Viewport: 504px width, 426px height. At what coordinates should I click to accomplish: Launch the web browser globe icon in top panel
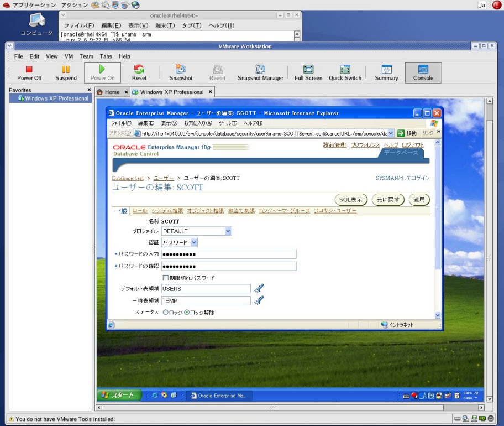click(x=135, y=5)
